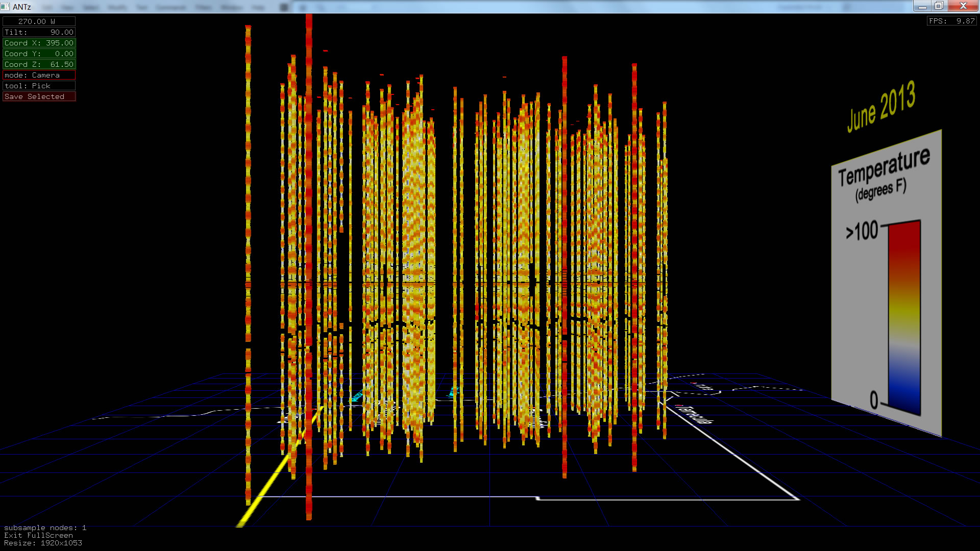
Task: Toggle the mode: Camera indicator
Action: click(39, 75)
